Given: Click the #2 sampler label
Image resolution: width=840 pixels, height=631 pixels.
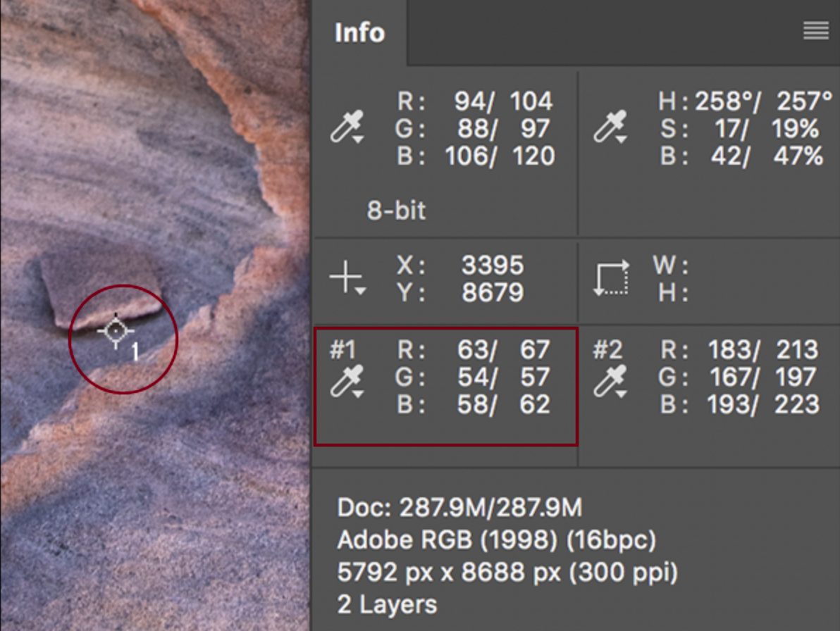Looking at the screenshot, I should pyautogui.click(x=607, y=350).
